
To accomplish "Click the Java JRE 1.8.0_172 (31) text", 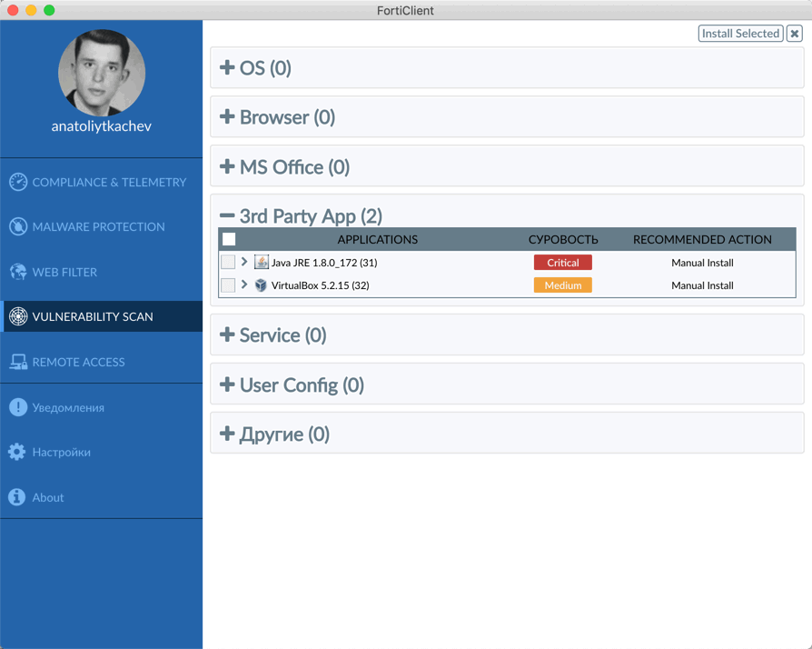I will point(324,263).
